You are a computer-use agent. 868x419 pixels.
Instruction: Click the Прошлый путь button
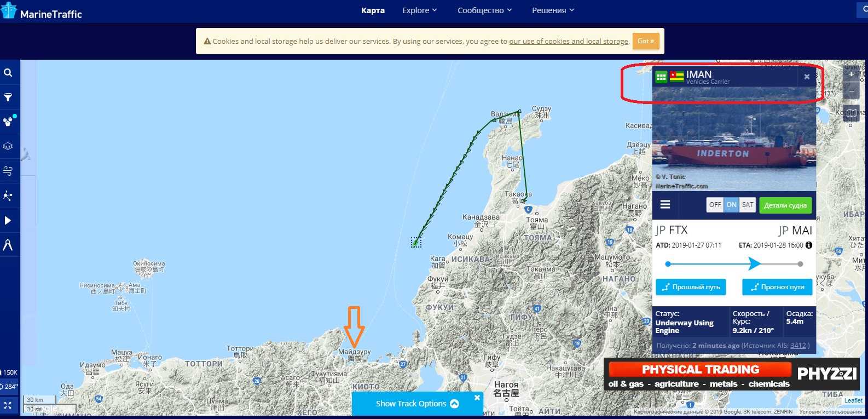tap(691, 287)
